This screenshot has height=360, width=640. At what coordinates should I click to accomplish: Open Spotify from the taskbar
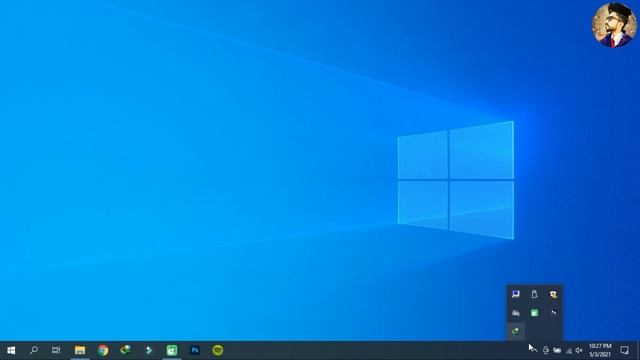click(x=218, y=350)
